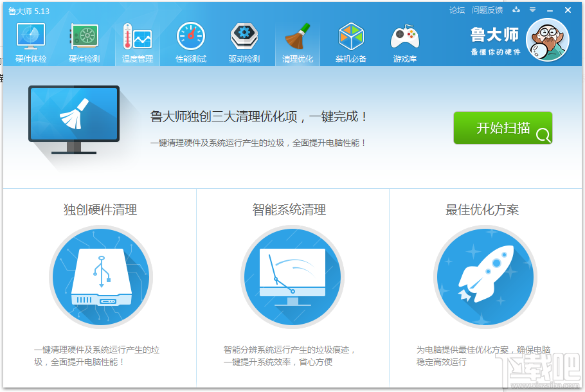
Task: Click the rocket optimization icon
Action: [x=485, y=277]
